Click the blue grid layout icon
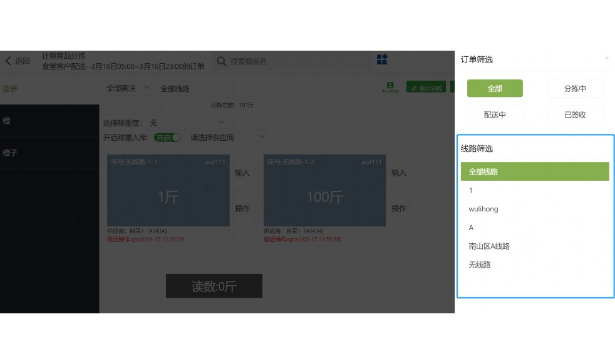Viewport: 615px width, 364px height. coord(382,60)
